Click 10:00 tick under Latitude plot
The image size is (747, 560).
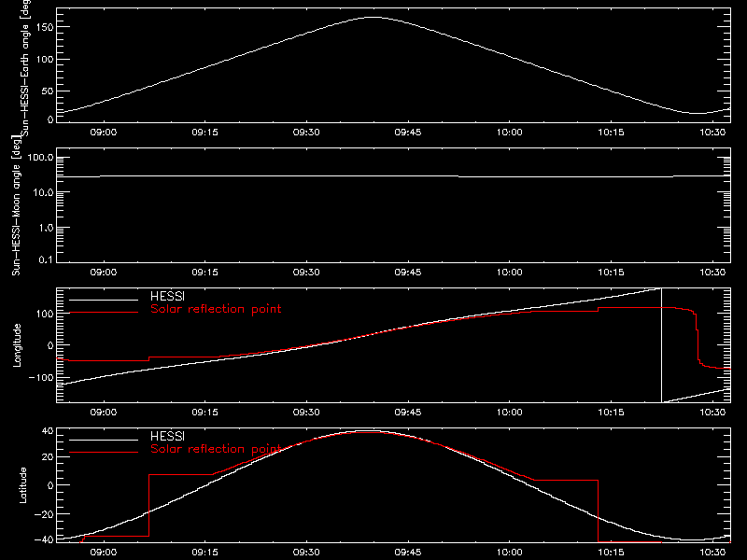(509, 553)
